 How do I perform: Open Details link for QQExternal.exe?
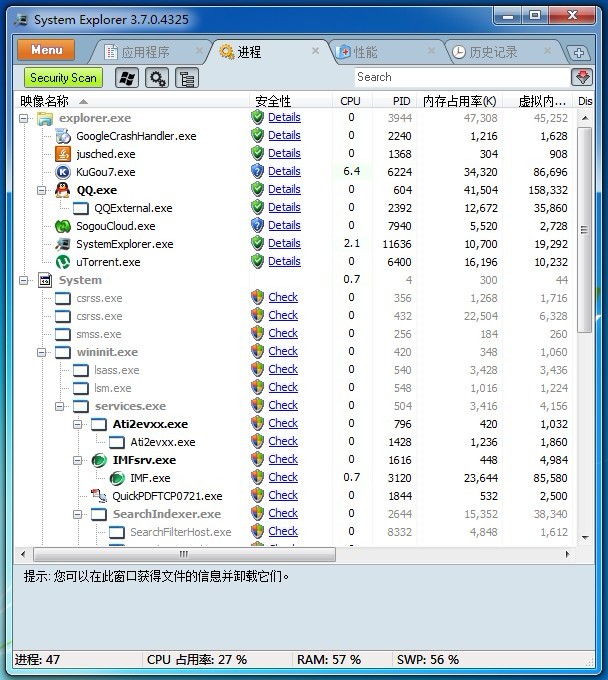(x=284, y=207)
